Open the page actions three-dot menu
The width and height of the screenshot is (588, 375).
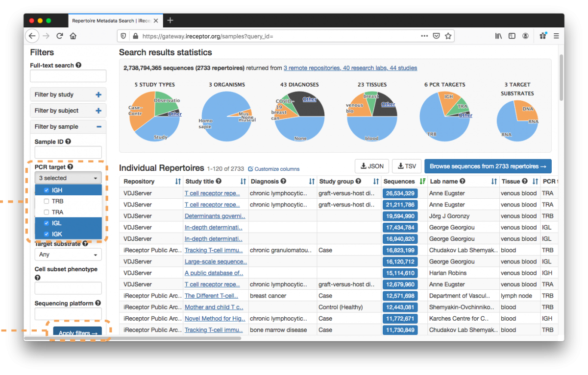[424, 36]
